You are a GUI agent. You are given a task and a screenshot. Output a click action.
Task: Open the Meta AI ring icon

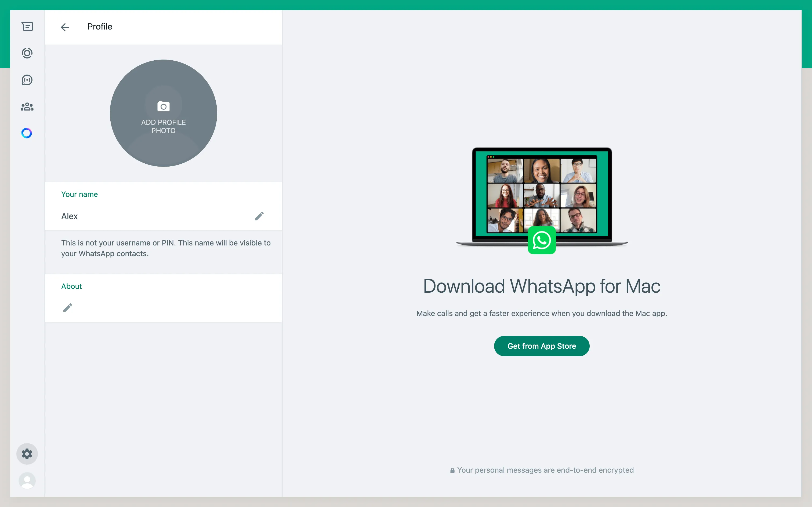coord(27,133)
